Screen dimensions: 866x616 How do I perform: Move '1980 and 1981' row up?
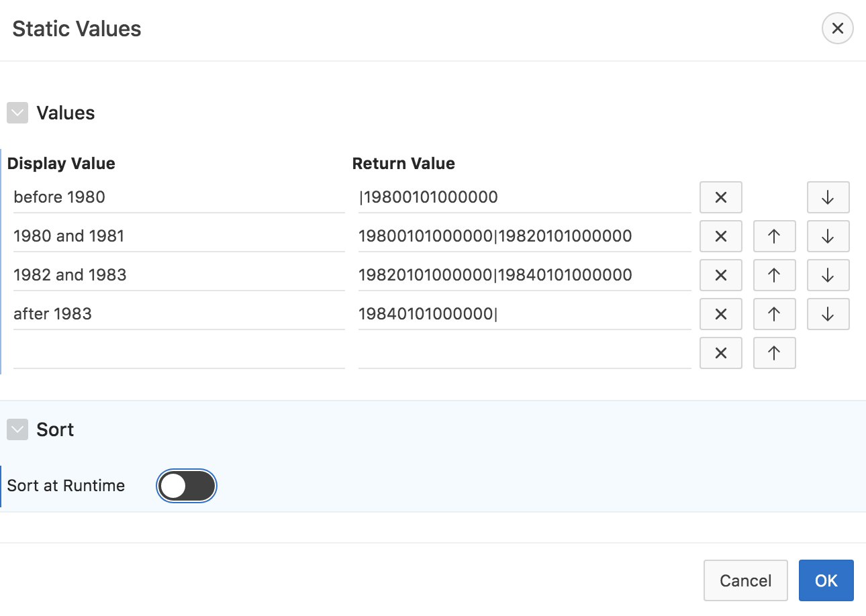[774, 236]
